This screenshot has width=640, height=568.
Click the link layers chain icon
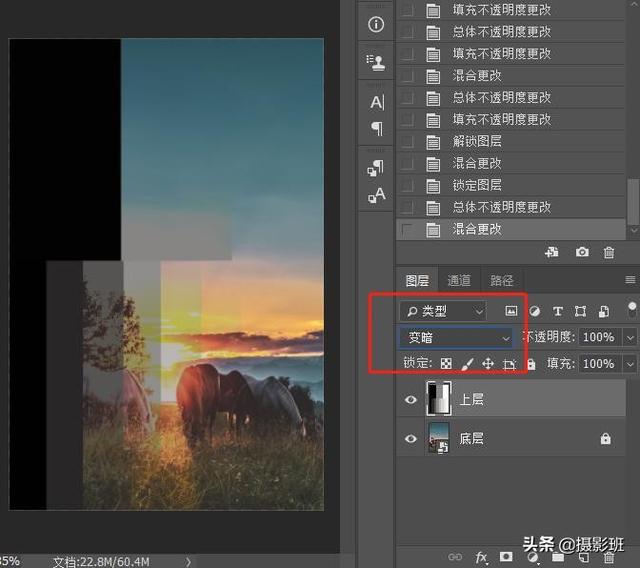pyautogui.click(x=455, y=557)
